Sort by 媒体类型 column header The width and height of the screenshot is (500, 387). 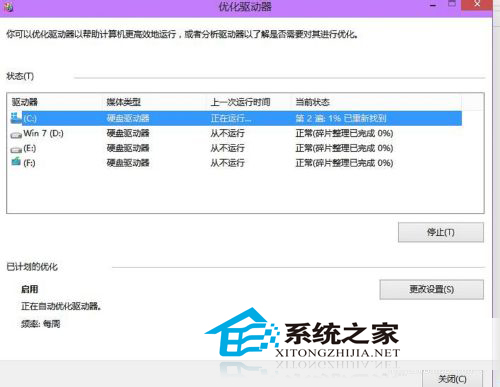123,102
